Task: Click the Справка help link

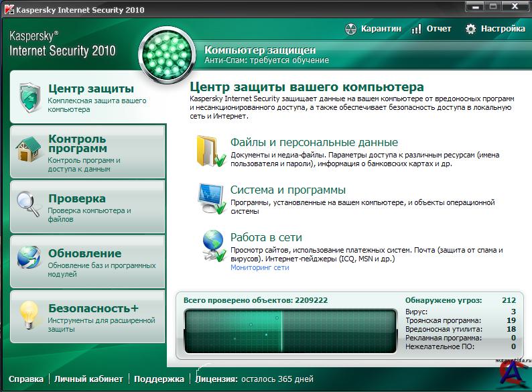Action: pos(26,379)
